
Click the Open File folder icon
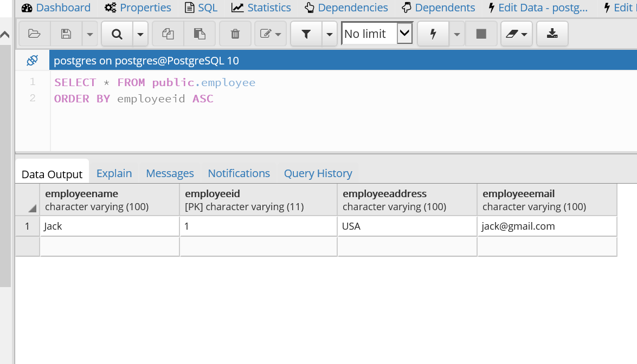[35, 34]
